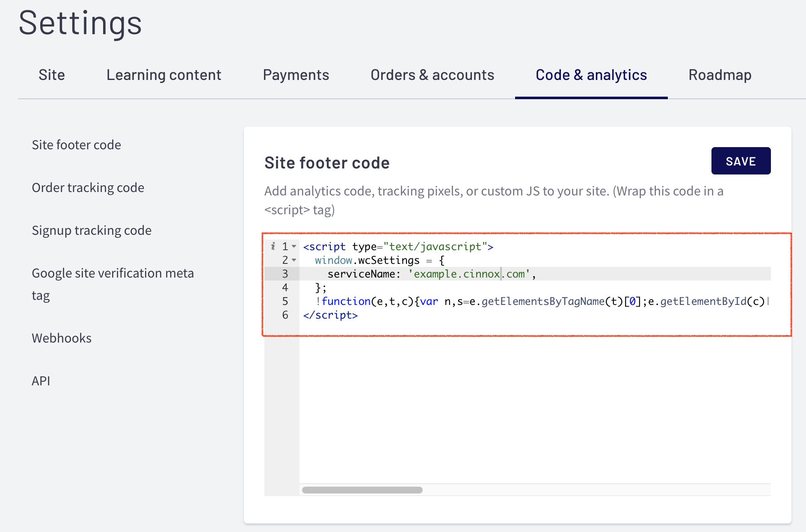806x532 pixels.
Task: Collapse the fold arrow on line 1
Action: coord(294,246)
